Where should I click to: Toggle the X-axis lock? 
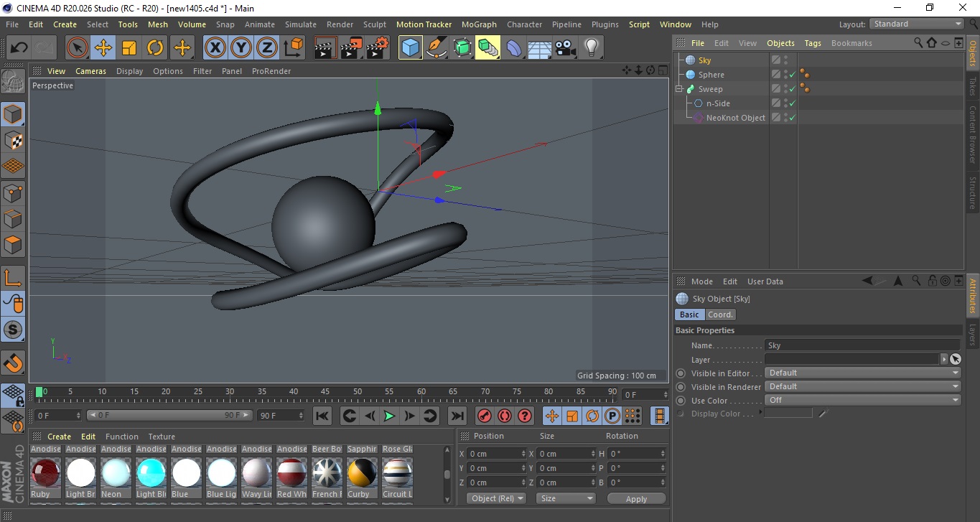click(x=214, y=48)
